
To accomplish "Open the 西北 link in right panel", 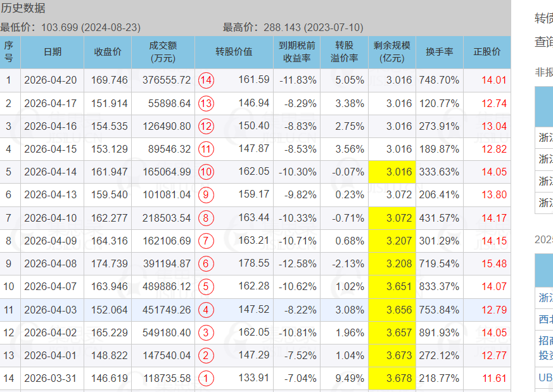I will 545,320.
